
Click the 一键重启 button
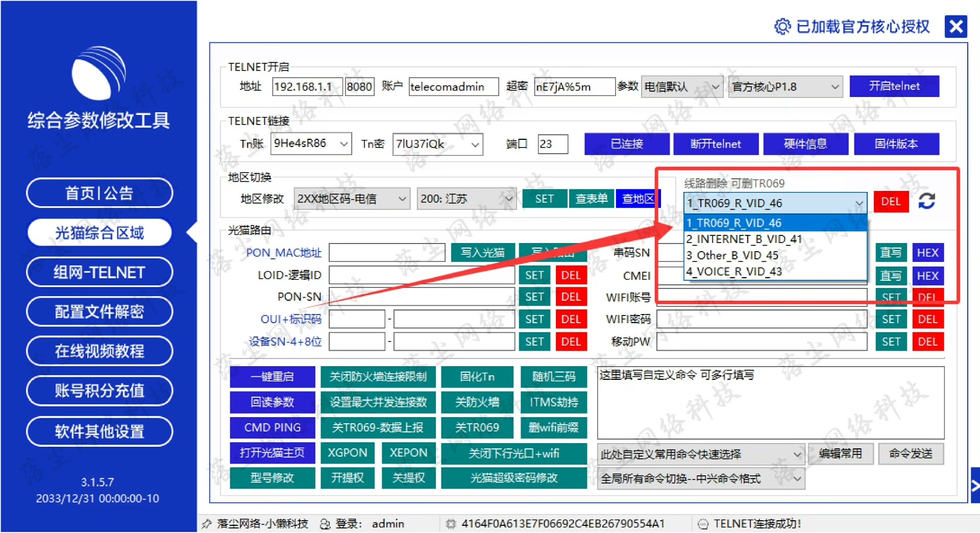click(x=272, y=377)
